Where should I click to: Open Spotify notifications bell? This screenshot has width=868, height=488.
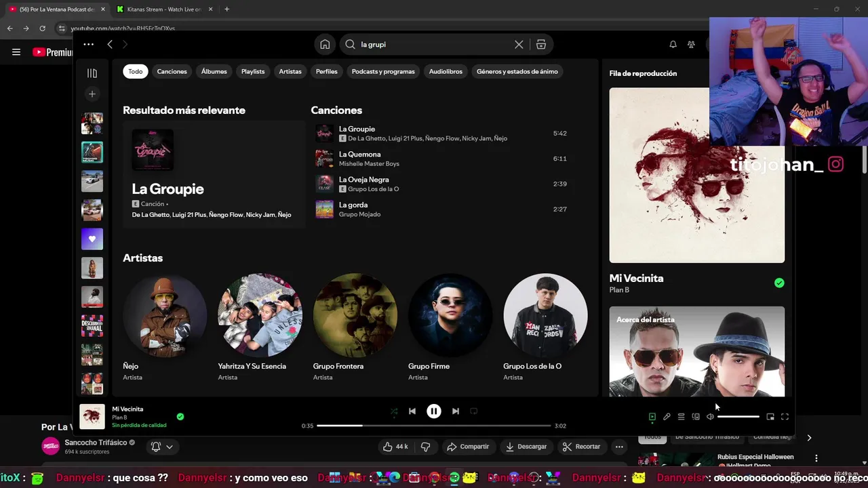pos(673,44)
